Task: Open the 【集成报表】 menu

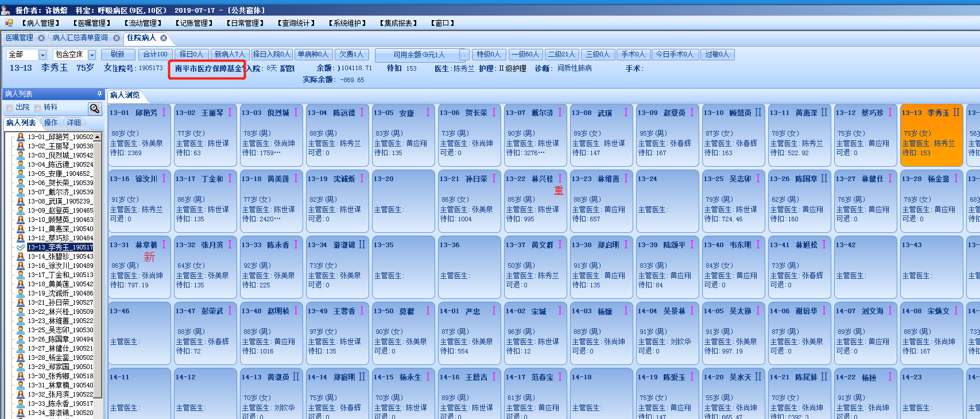Action: [398, 23]
